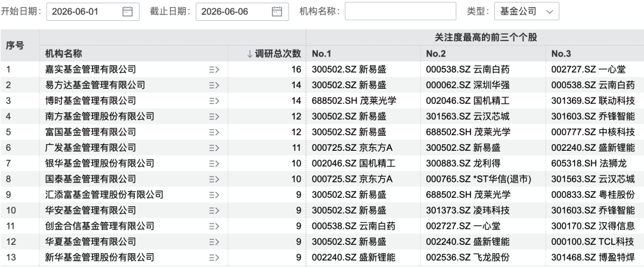
Task: Click 301468.SZ 博盈特焊 cell
Action: pyautogui.click(x=593, y=257)
